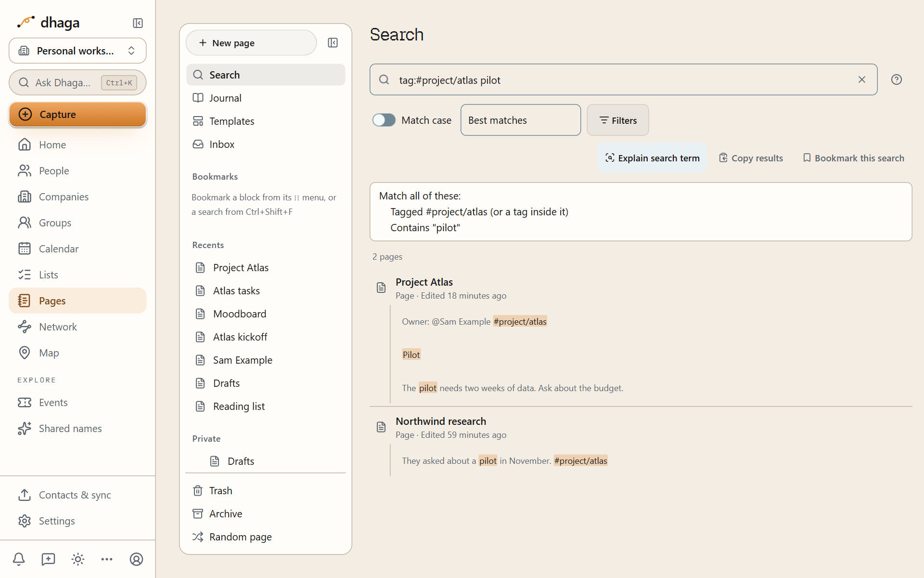
Task: Open Trash in pages panel
Action: pos(266,490)
